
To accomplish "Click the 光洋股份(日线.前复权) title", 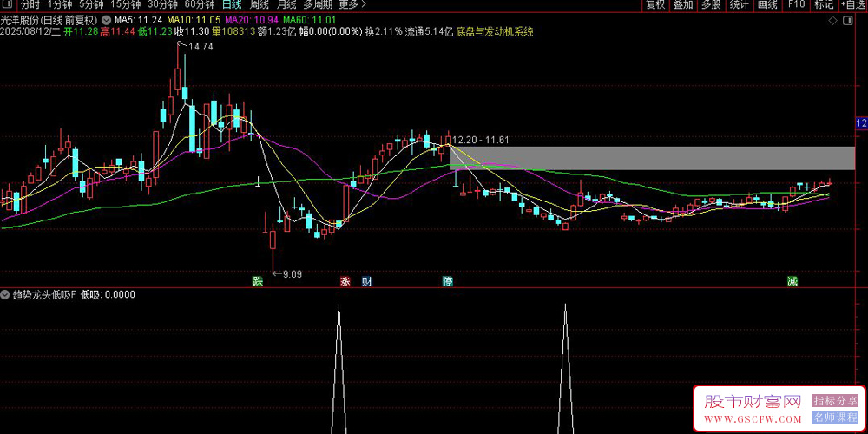I will coord(49,21).
